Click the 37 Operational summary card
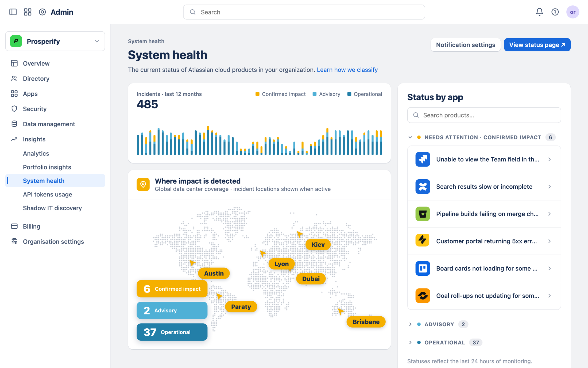Viewport: 588px width, 368px height. pyautogui.click(x=172, y=332)
